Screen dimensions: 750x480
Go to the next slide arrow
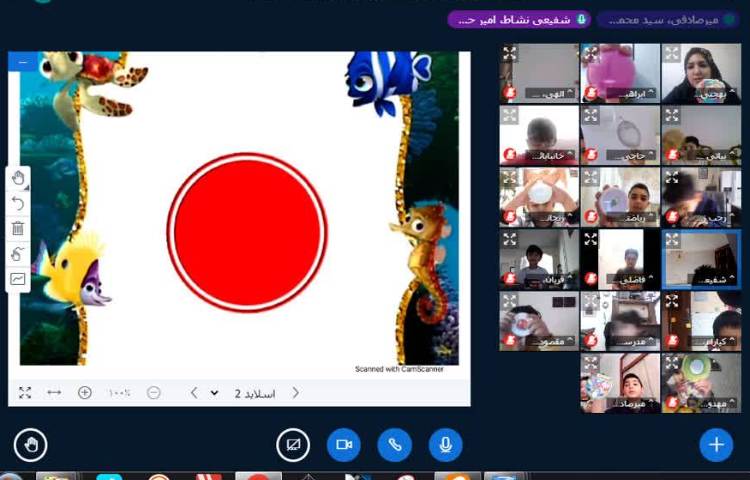tap(193, 393)
